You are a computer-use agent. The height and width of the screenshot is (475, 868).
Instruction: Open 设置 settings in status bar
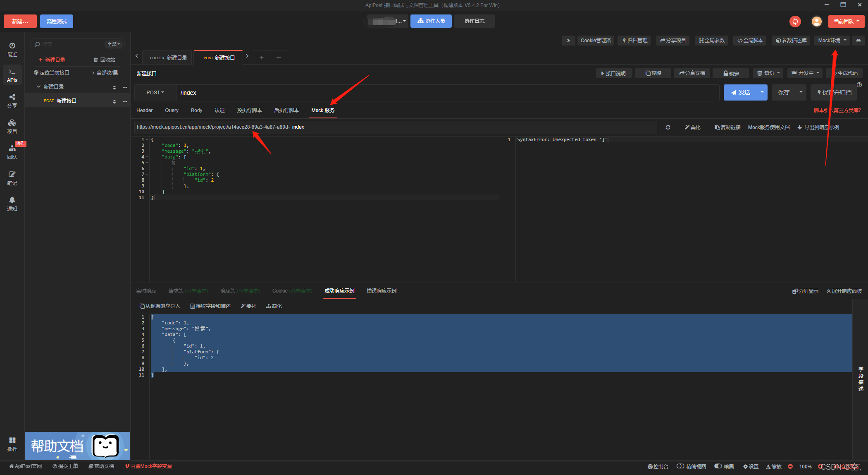[751, 466]
